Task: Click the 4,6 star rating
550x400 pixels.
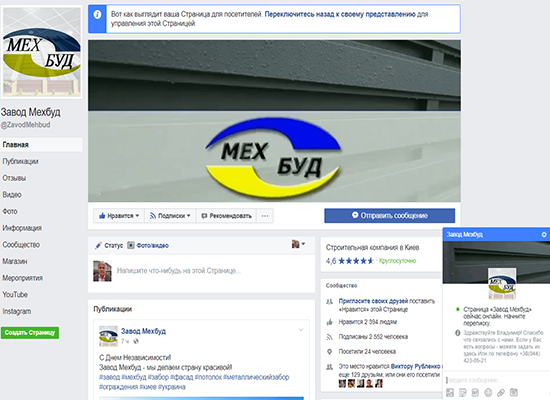Action: click(x=349, y=261)
